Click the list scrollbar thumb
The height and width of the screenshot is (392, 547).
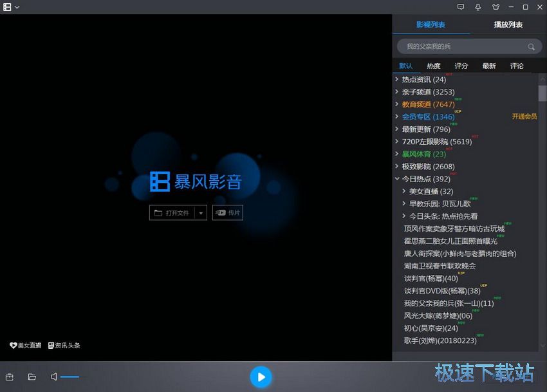(x=542, y=93)
